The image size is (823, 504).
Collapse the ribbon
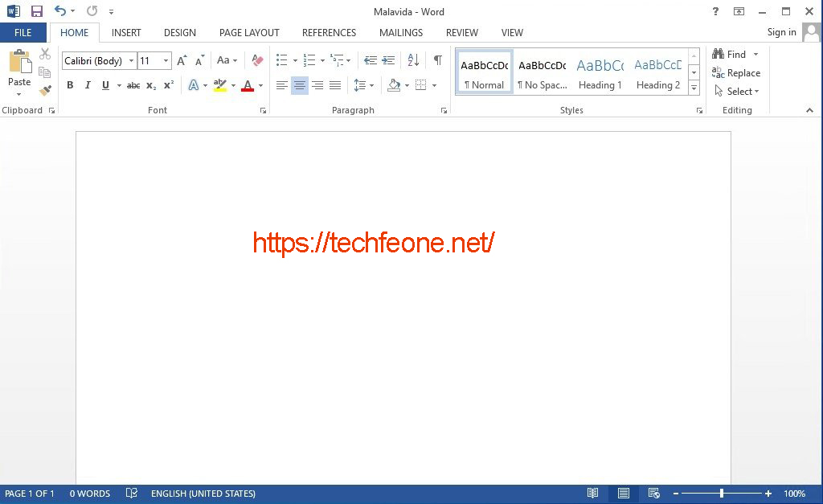coord(809,110)
